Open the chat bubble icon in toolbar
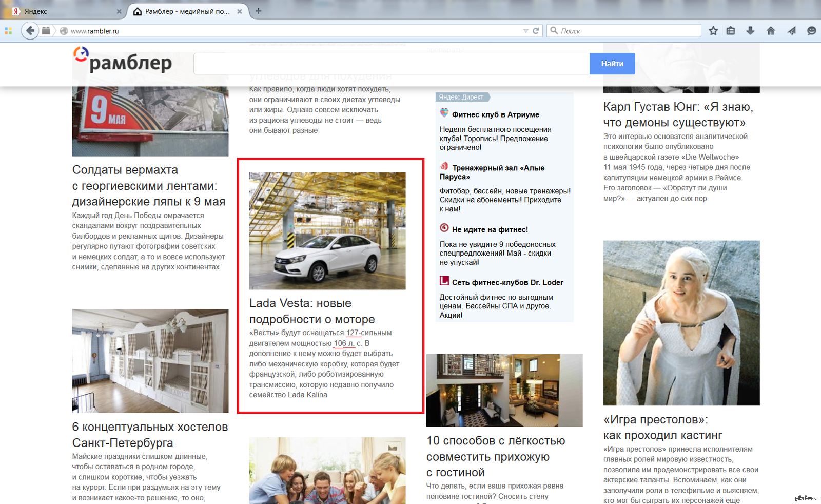Image resolution: width=821 pixels, height=504 pixels. point(811,31)
